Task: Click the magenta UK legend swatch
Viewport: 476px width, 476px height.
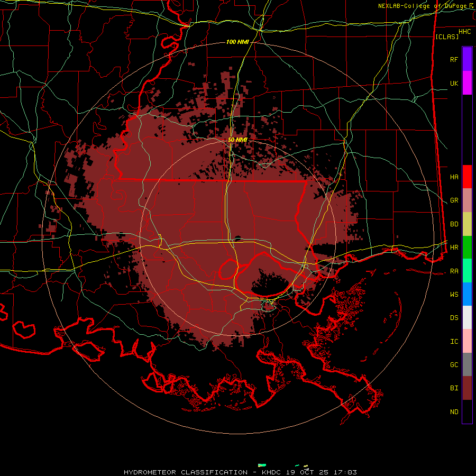Action: (x=467, y=83)
